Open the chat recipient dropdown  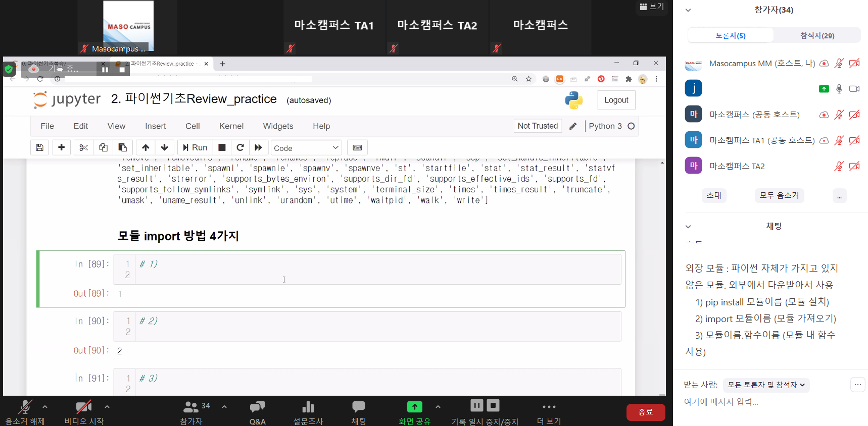click(766, 385)
